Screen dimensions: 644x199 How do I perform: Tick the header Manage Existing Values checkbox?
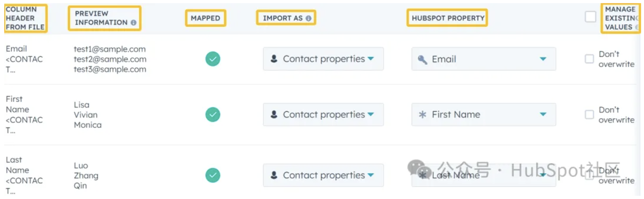tap(590, 17)
